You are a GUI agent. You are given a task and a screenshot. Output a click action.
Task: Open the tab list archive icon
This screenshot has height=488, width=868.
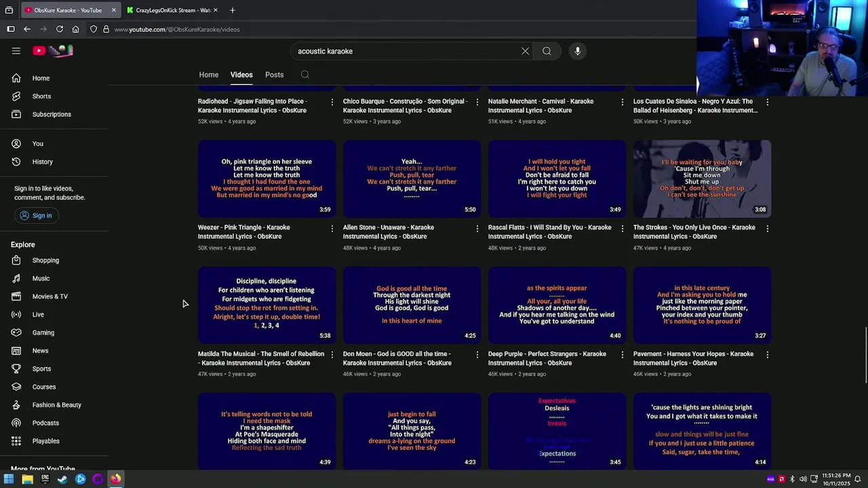pos(9,10)
